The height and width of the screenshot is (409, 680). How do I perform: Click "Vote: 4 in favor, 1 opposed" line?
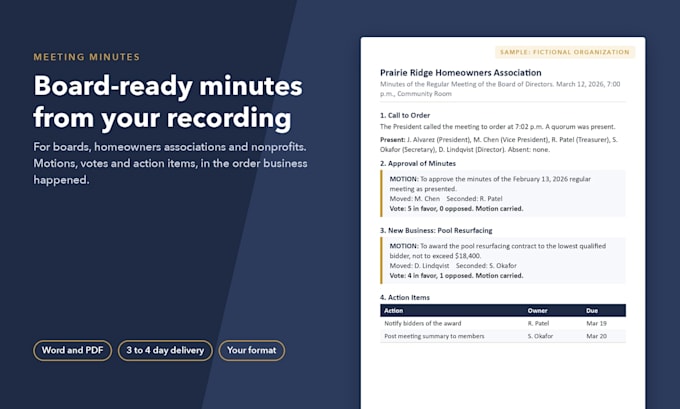click(456, 275)
